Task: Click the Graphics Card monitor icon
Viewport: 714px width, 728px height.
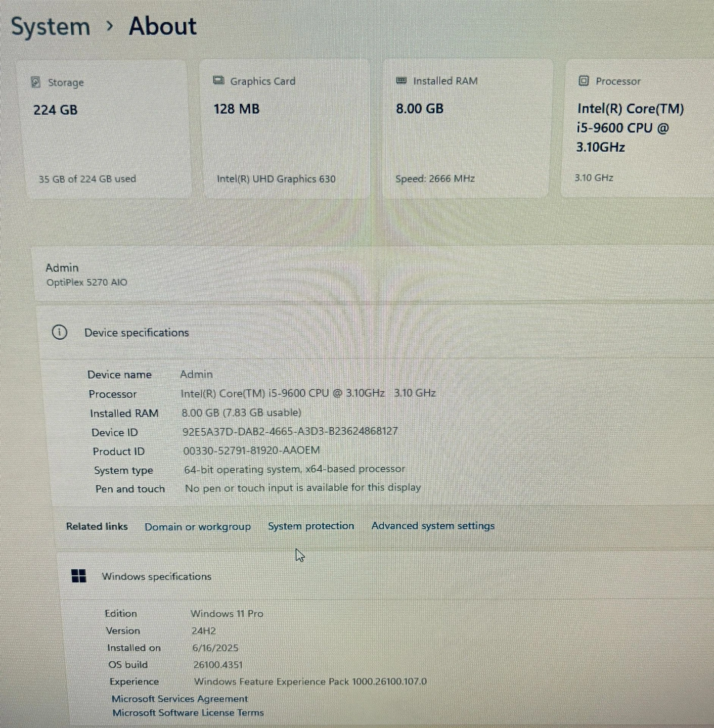Action: click(218, 80)
